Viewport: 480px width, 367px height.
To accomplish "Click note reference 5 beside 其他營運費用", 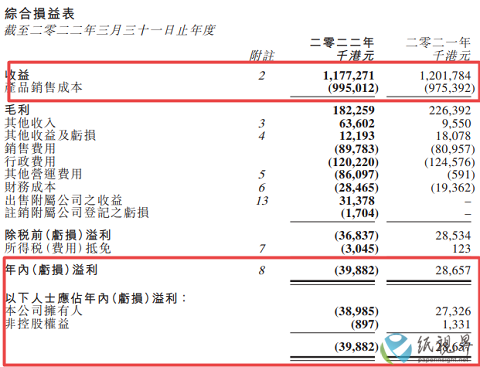I will tap(262, 174).
